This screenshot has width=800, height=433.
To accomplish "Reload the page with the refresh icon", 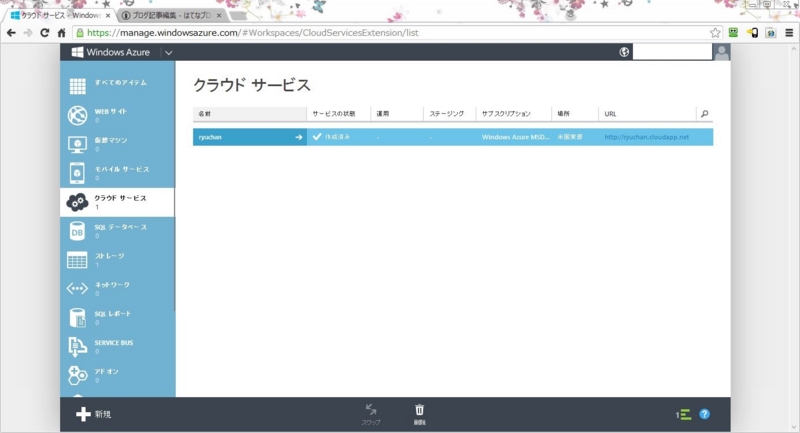I will click(44, 33).
